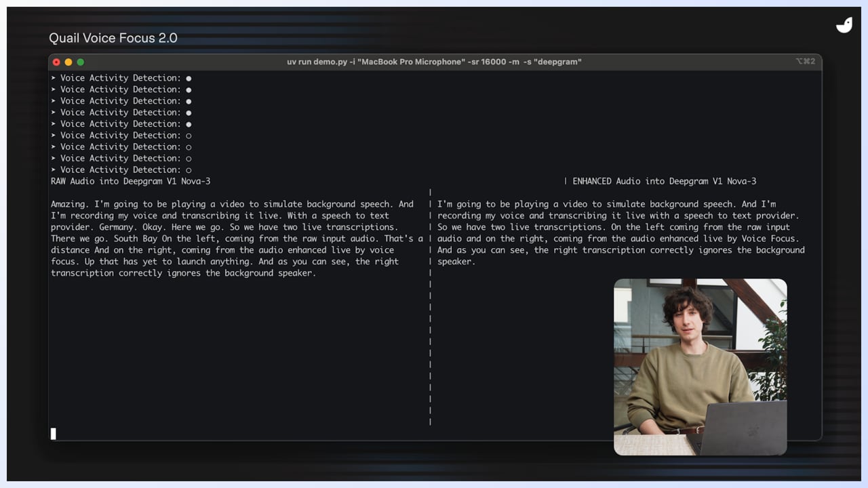Viewport: 868px width, 488px height.
Task: Click the white bird logo icon
Action: tap(844, 25)
